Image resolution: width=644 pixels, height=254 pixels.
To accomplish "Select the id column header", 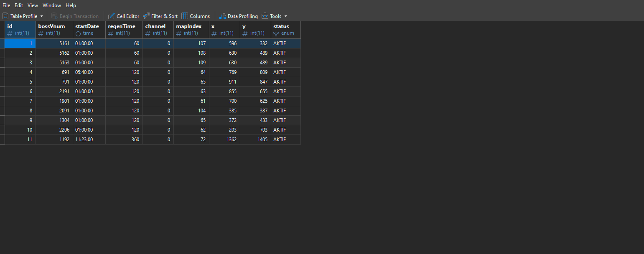I will pos(20,30).
